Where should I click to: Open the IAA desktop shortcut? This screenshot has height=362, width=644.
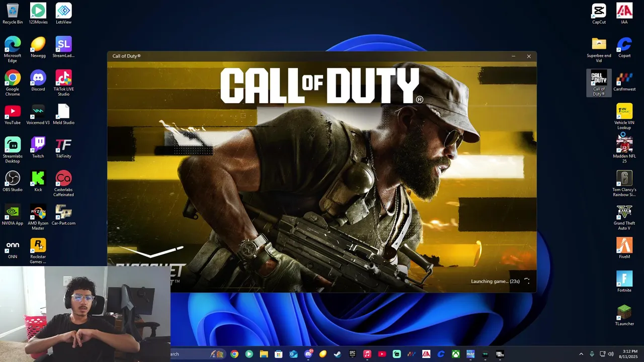624,14
